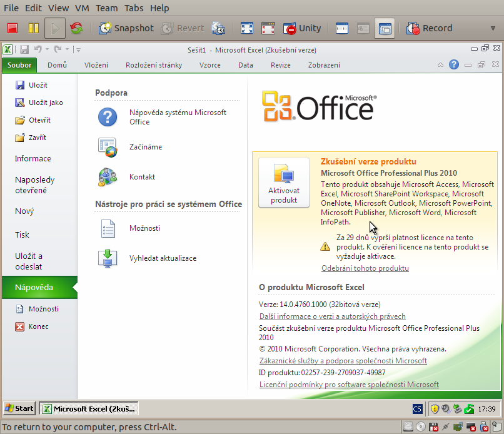Click the Excel application icon in the title bar

[8, 49]
